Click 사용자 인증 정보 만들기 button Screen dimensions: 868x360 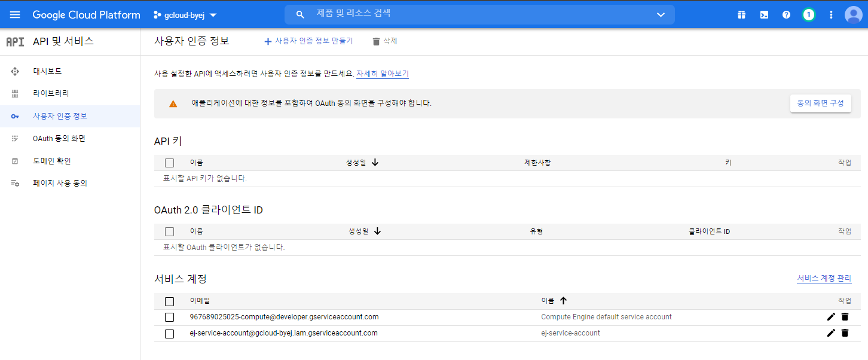pyautogui.click(x=308, y=41)
